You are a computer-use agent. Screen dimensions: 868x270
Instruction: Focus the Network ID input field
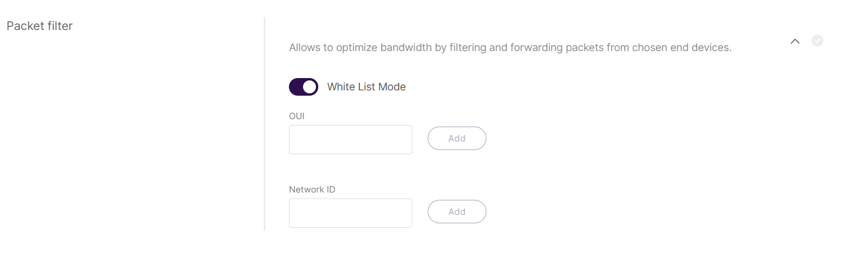(x=351, y=213)
